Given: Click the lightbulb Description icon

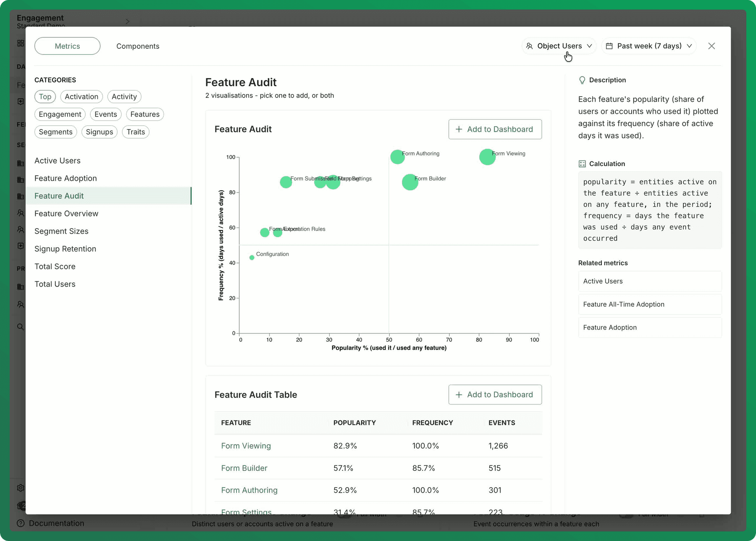Looking at the screenshot, I should [582, 80].
